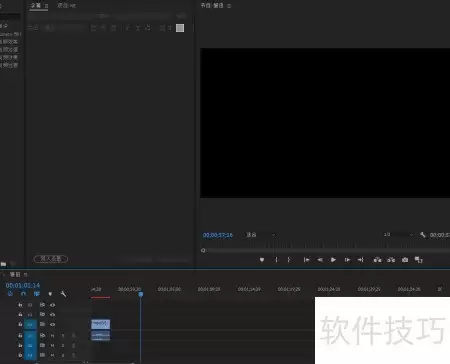Open the playback resolution 1/2 dropdown

[x=398, y=235]
